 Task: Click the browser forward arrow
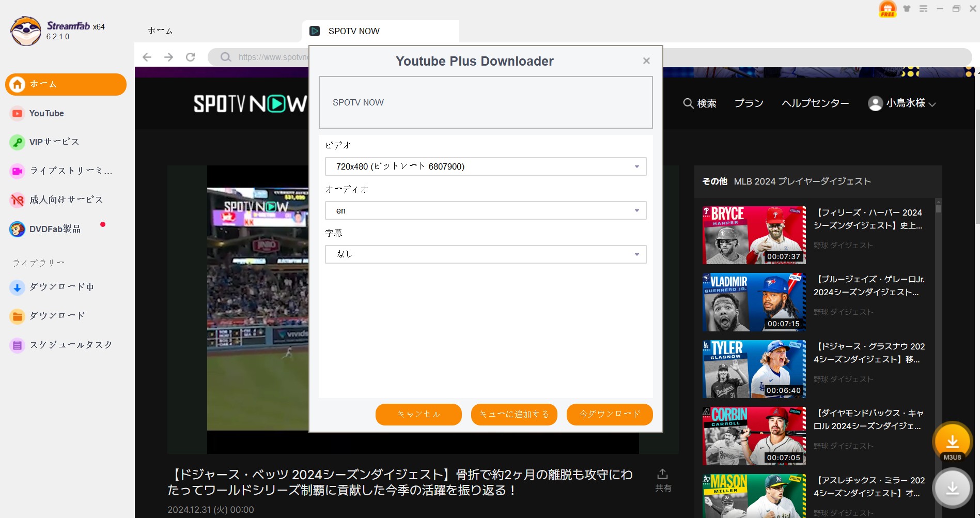pos(169,57)
